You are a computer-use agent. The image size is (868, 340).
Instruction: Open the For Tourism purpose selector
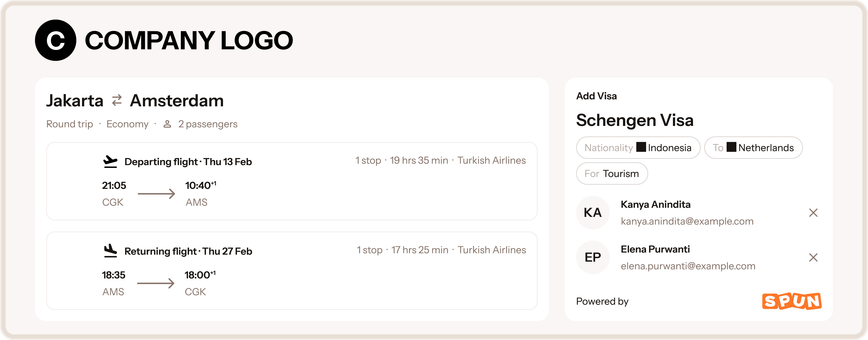(x=612, y=174)
